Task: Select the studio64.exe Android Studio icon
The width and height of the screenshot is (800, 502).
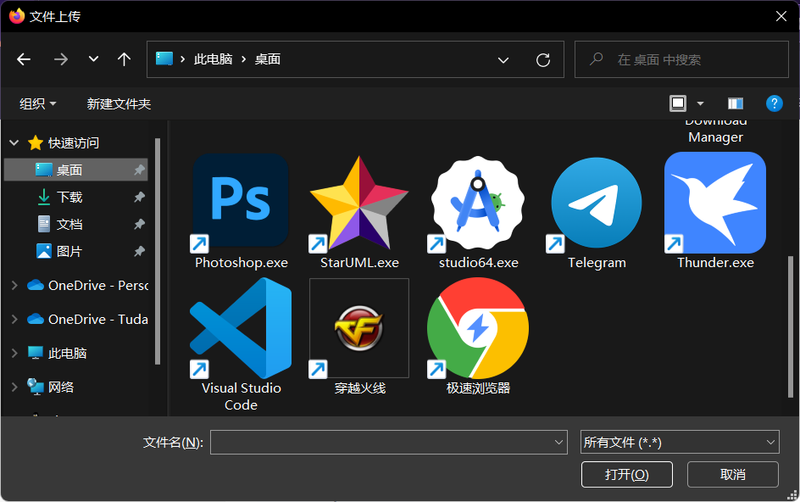Action: click(477, 203)
